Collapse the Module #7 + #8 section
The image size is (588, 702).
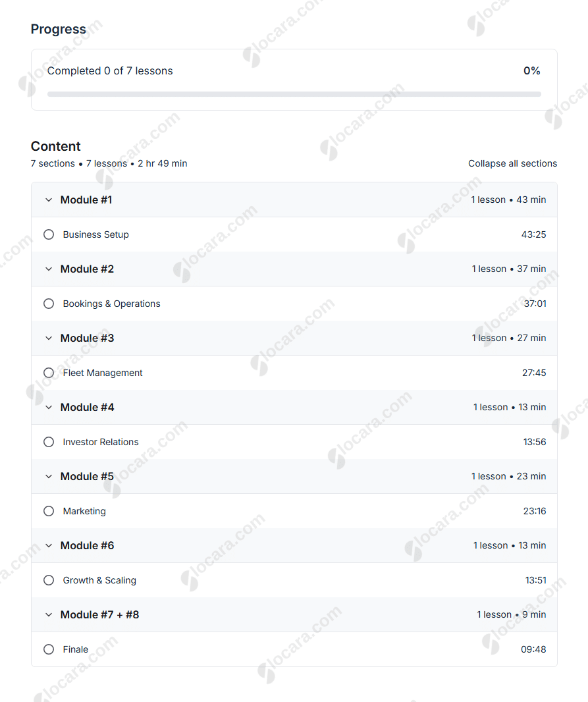(49, 614)
